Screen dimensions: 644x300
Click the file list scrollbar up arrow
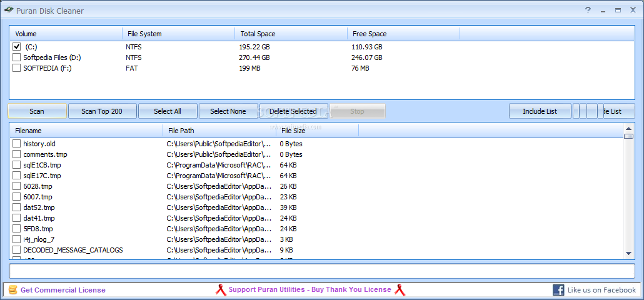[x=628, y=127]
